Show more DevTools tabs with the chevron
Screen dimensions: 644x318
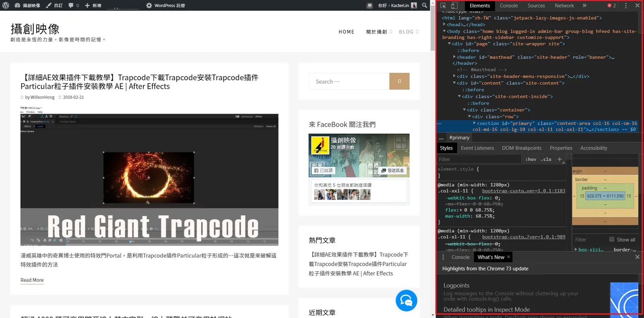(584, 6)
